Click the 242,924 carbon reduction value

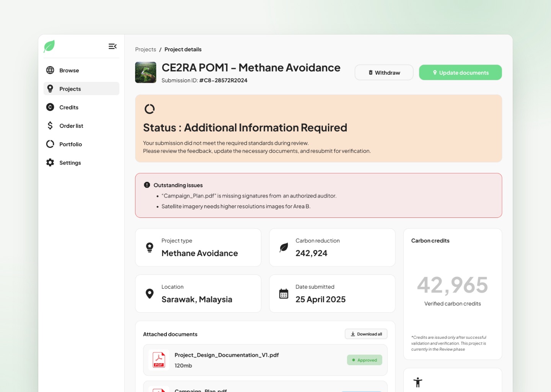coord(311,253)
